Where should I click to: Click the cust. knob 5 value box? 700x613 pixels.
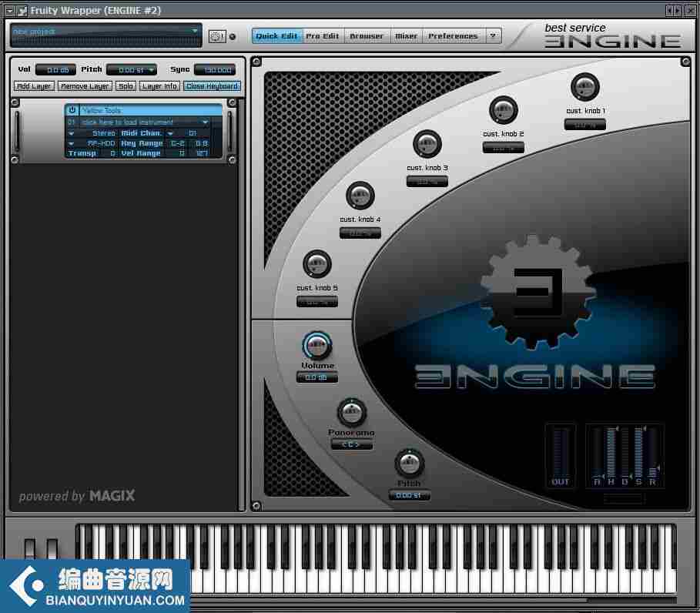click(x=317, y=302)
